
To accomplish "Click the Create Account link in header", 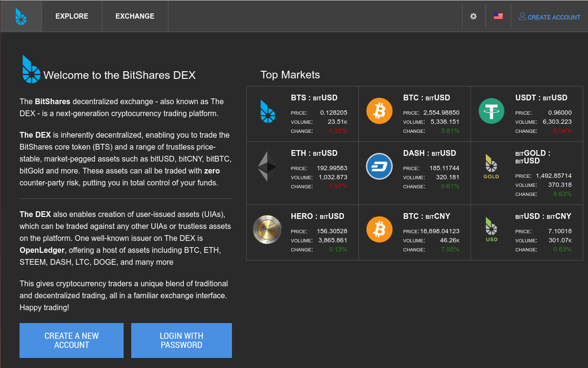I will click(x=554, y=17).
